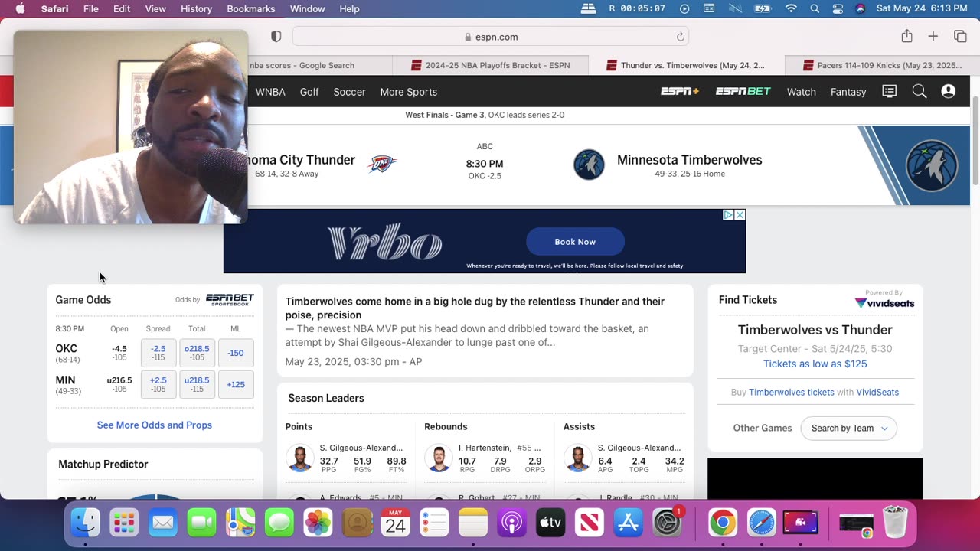Viewport: 980px width, 551px height.
Task: Click Tickets as low as $125
Action: 815,364
